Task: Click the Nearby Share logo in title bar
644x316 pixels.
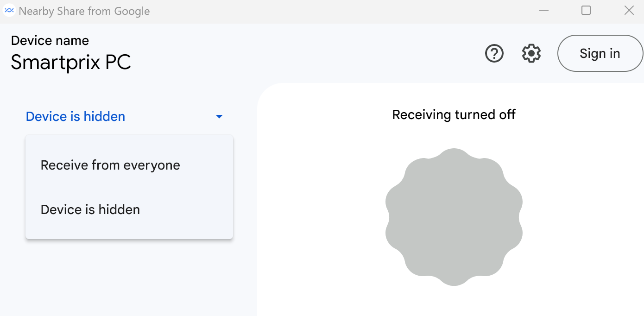Action: click(x=9, y=11)
